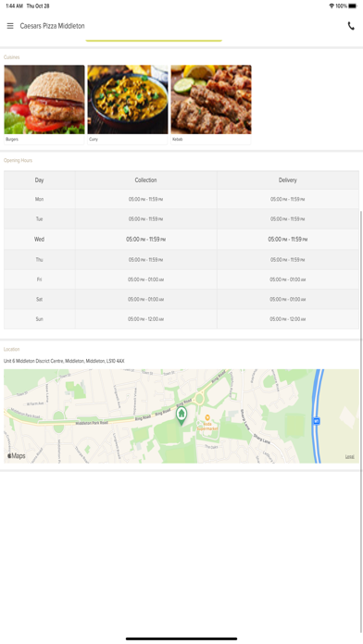Tap the Collection column header

(146, 180)
